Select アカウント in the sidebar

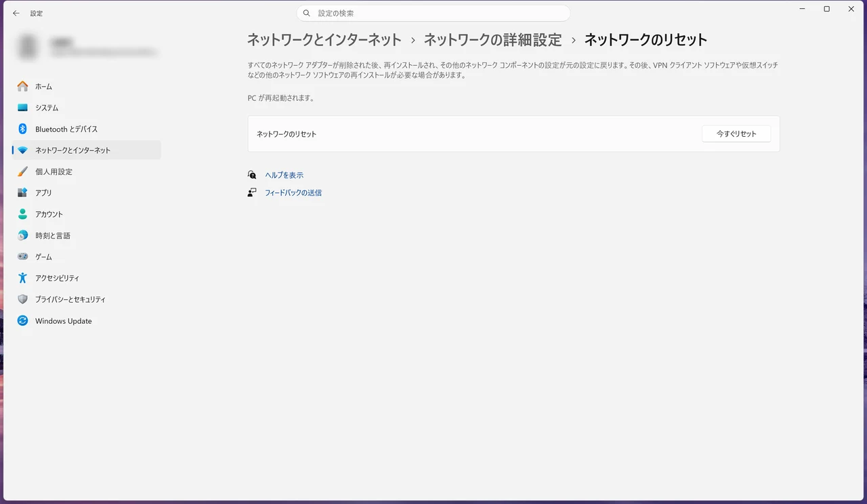pyautogui.click(x=87, y=214)
